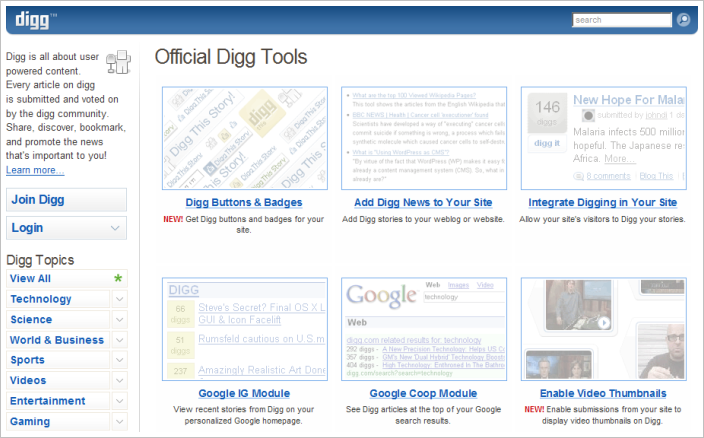Viewport: 704px width, 438px height.
Task: Expand the Sports topic arrow
Action: (x=119, y=360)
